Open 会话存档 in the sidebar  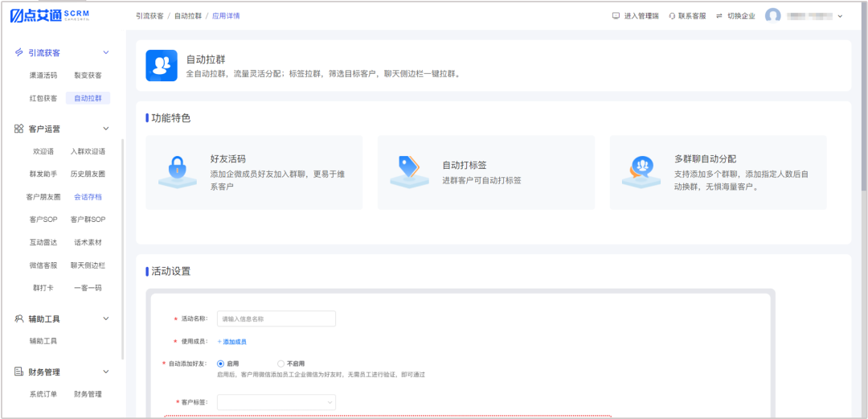pyautogui.click(x=88, y=197)
